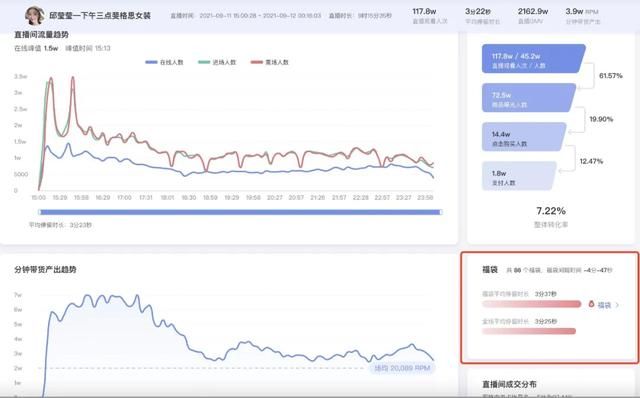Click the peak time 15:13 text
The height and width of the screenshot is (398, 640).
click(x=88, y=48)
